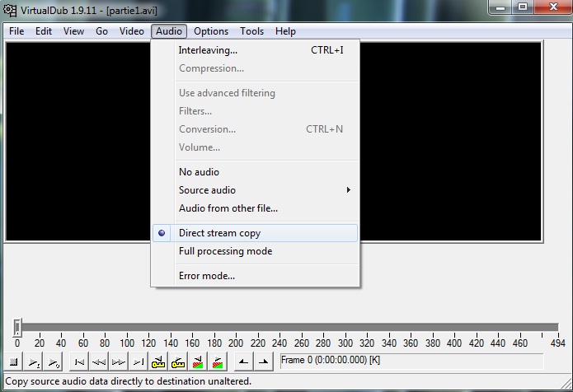Close the open Audio menu
The image size is (573, 392).
point(169,31)
